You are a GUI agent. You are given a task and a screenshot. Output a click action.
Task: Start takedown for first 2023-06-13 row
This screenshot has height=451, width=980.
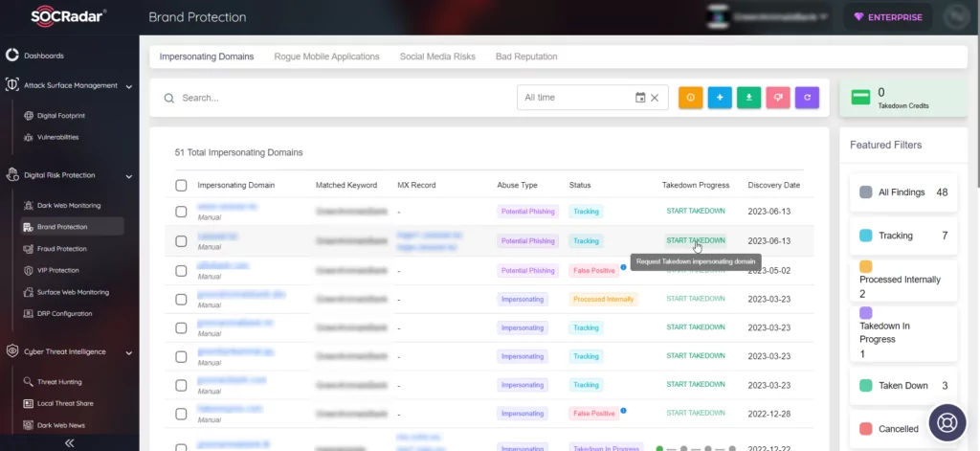(x=696, y=211)
